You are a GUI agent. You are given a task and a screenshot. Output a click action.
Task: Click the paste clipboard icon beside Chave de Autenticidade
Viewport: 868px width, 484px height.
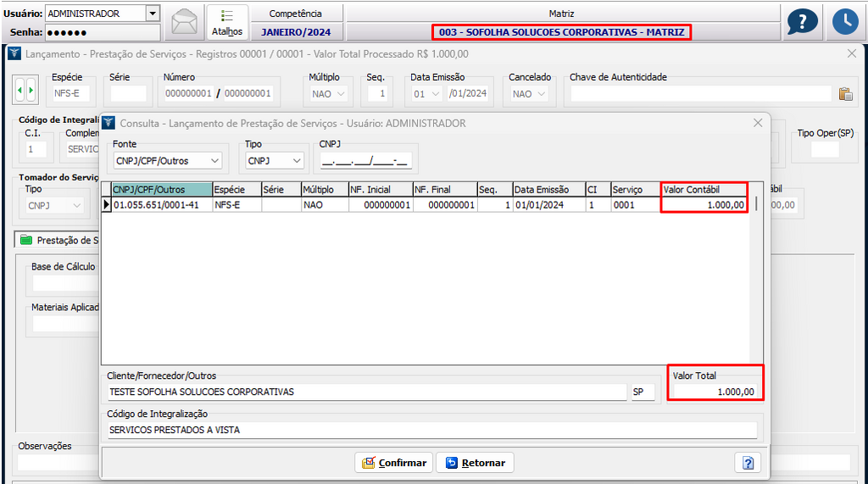point(845,94)
